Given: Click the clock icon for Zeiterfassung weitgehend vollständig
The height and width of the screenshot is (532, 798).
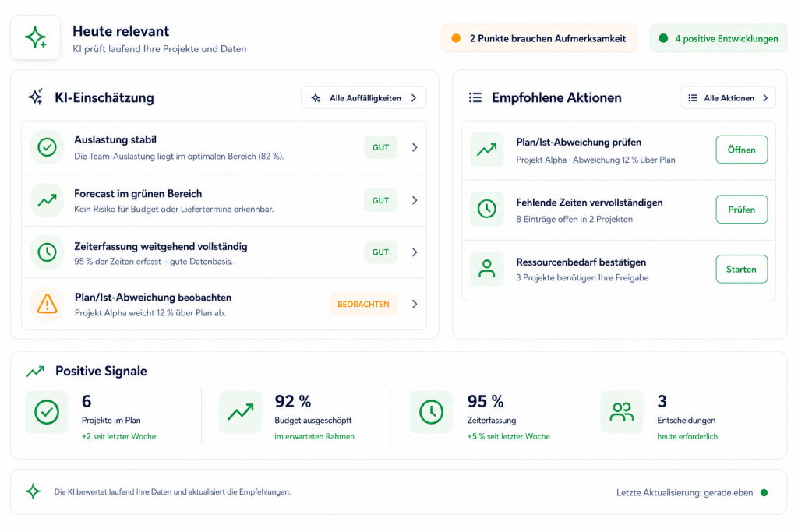Looking at the screenshot, I should (x=47, y=252).
